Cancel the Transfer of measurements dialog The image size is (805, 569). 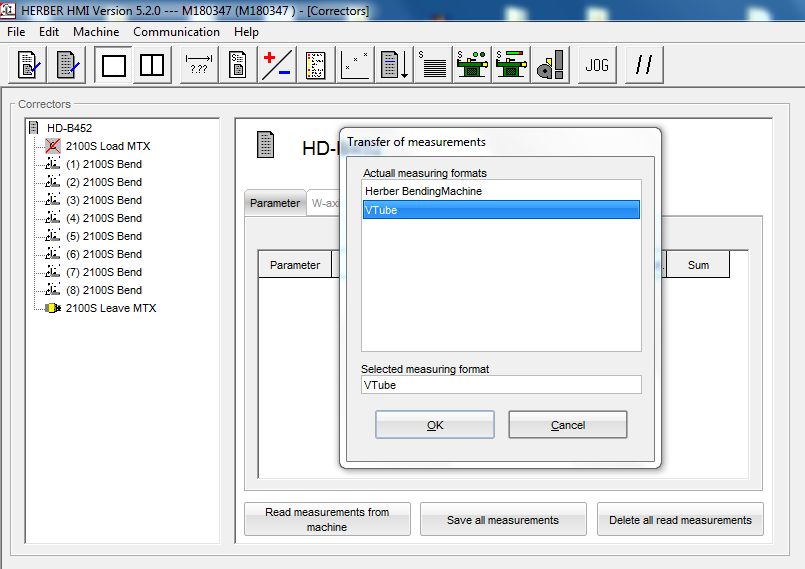(567, 425)
